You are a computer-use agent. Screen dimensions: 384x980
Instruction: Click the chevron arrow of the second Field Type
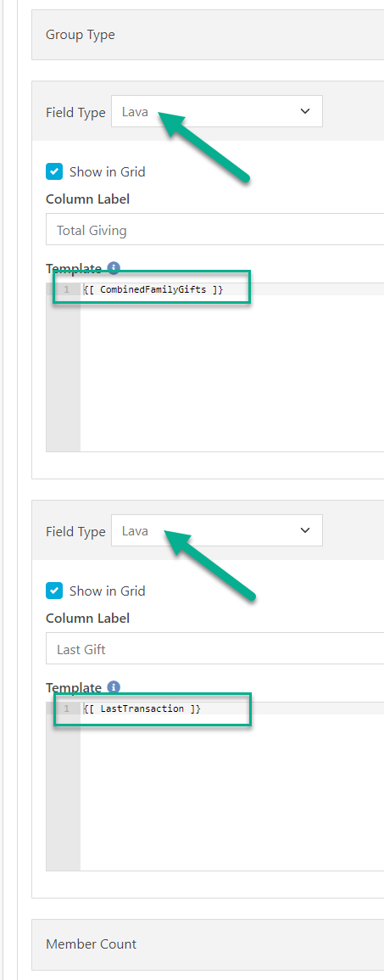tap(304, 530)
